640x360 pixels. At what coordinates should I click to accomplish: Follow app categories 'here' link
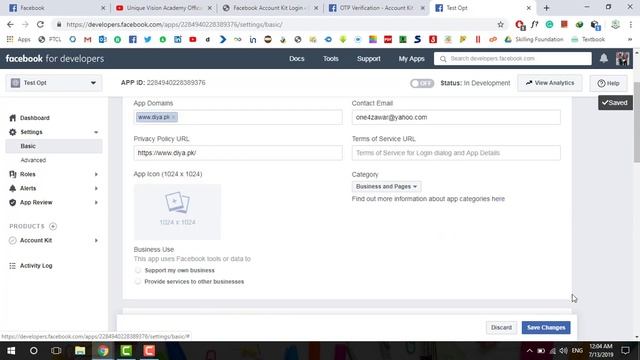point(498,199)
